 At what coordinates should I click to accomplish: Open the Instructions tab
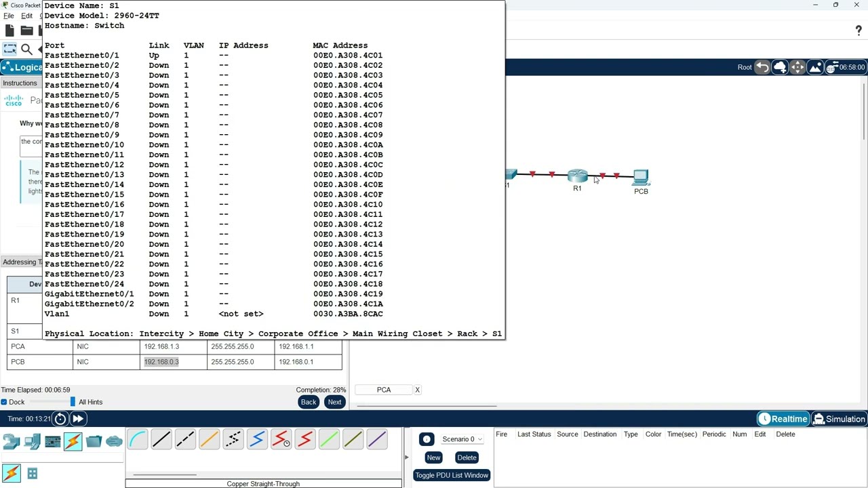pos(20,83)
